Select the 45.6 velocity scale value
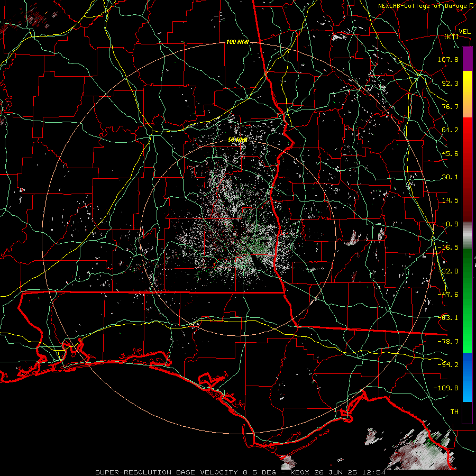 tap(450, 153)
